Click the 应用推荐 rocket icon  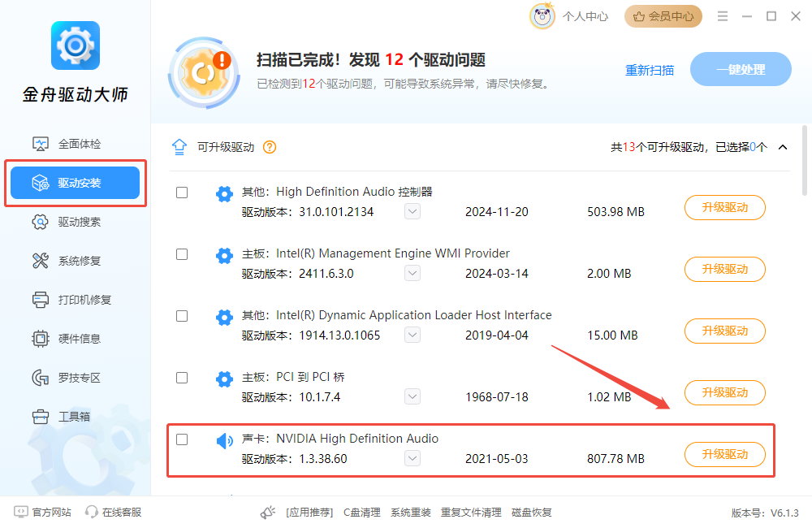tap(268, 513)
